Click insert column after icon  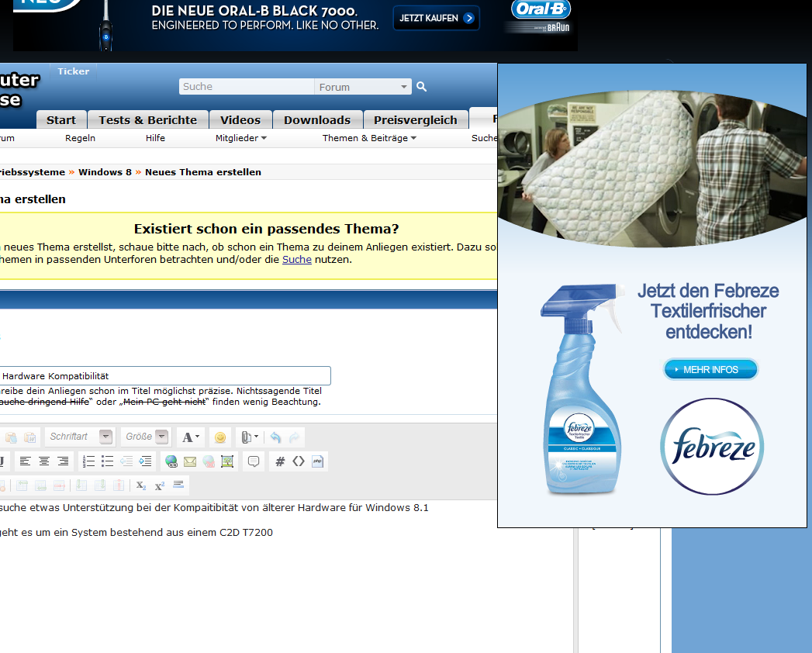100,485
